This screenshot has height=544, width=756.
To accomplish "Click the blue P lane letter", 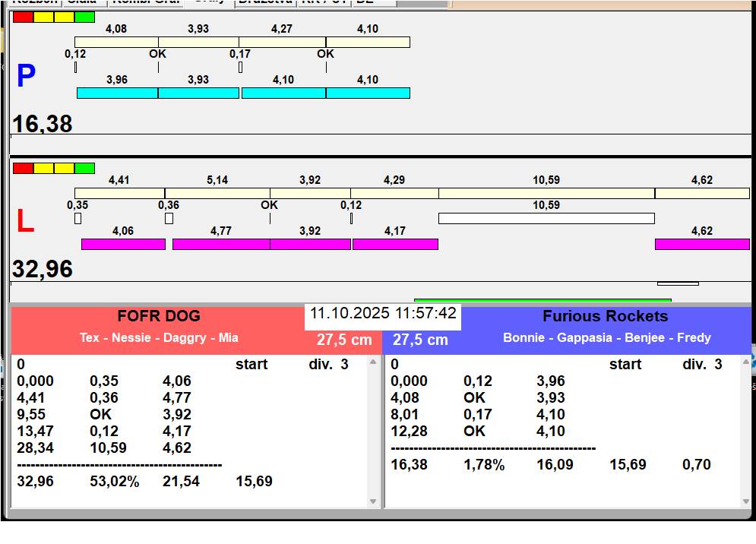I will (x=26, y=77).
